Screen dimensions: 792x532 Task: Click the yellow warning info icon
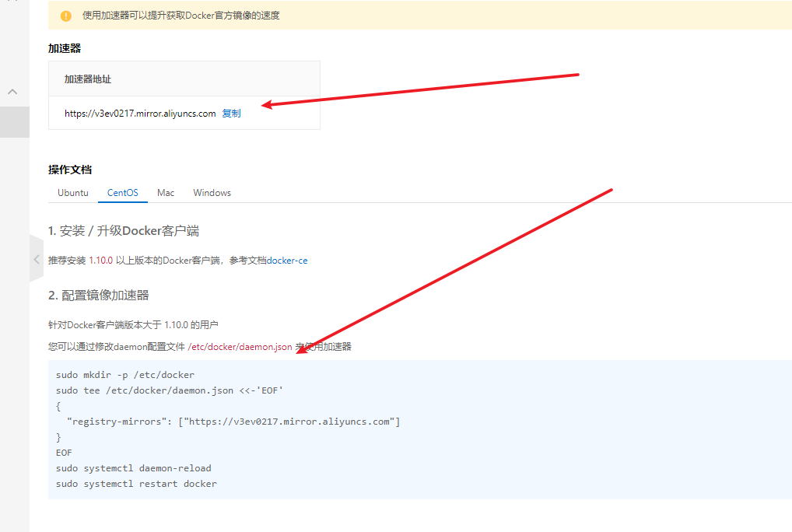click(65, 15)
